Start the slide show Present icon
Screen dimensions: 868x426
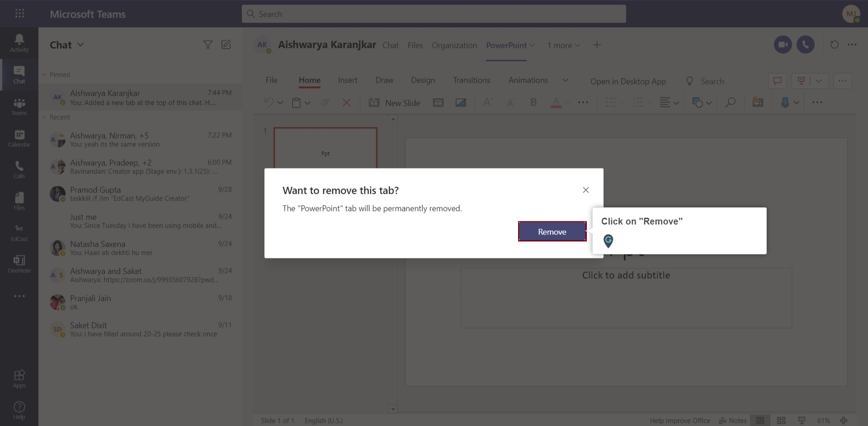(x=801, y=81)
